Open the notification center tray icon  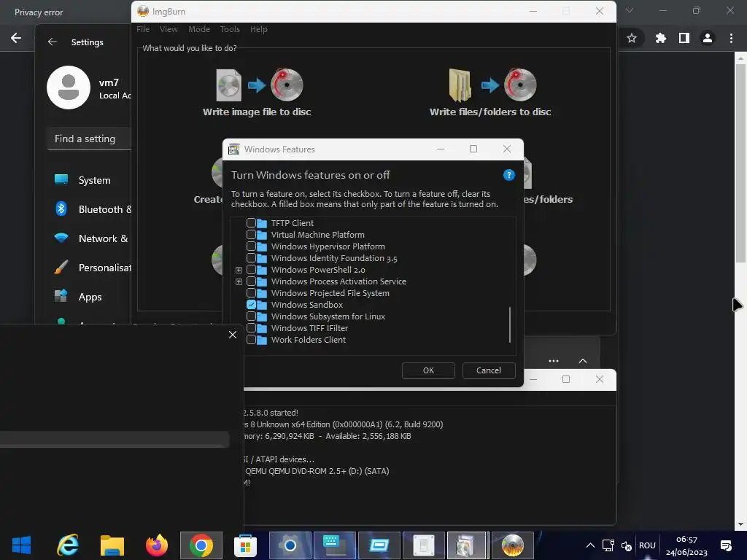click(726, 545)
